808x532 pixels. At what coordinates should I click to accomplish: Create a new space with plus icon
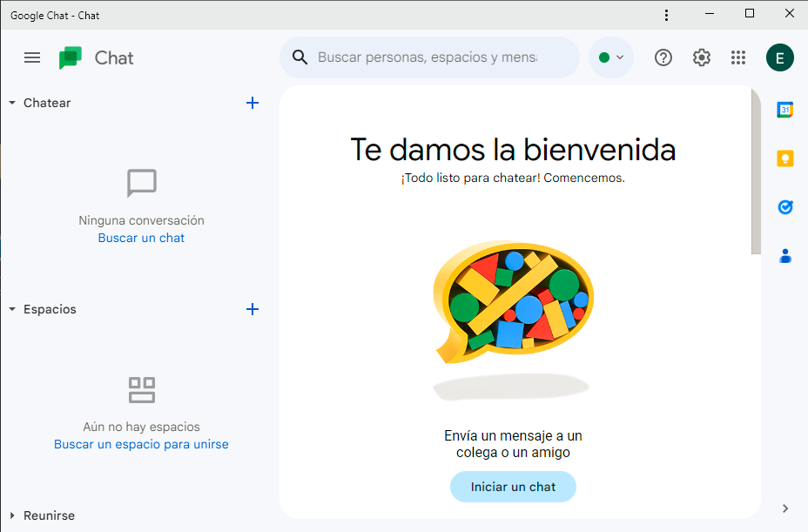point(252,309)
